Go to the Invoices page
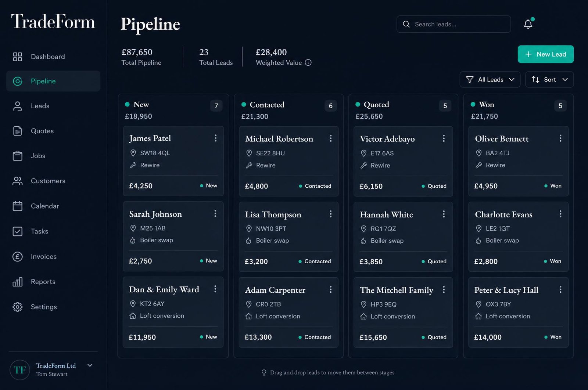This screenshot has height=390, width=588. pos(53,256)
